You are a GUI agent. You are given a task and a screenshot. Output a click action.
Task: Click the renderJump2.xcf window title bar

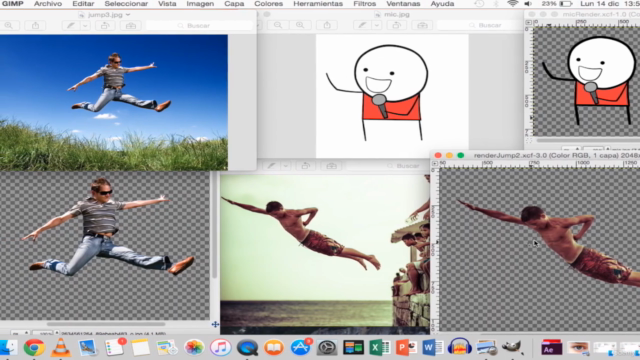point(536,156)
